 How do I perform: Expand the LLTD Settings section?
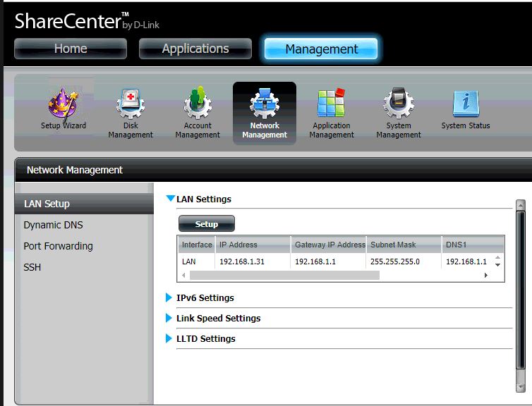click(169, 339)
